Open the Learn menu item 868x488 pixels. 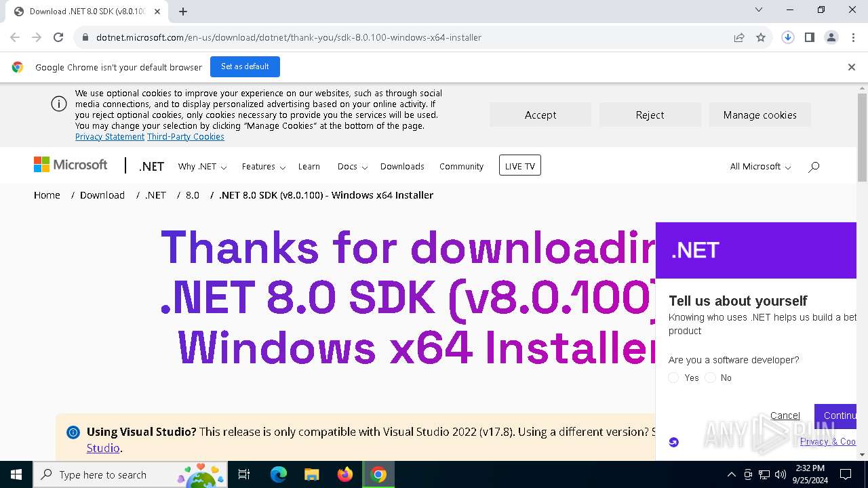click(309, 167)
